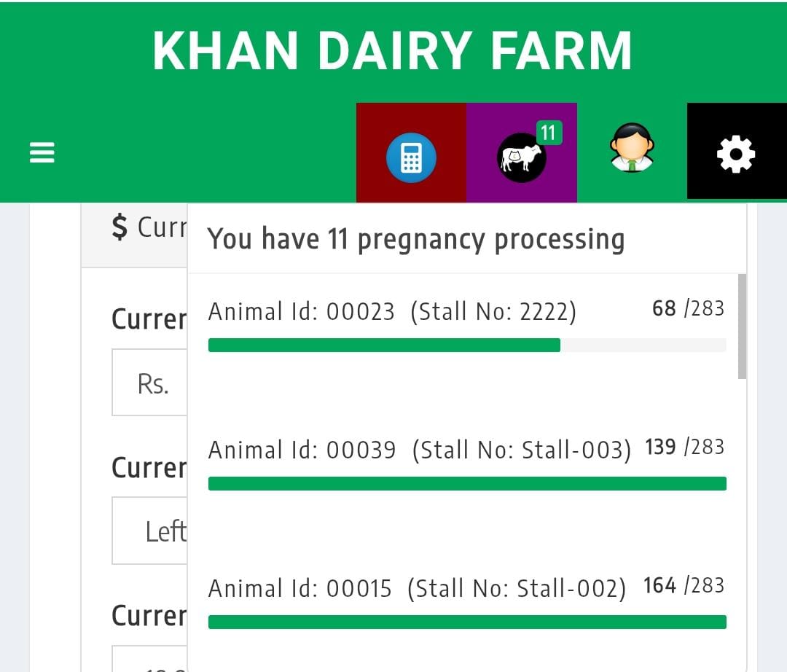Click progress bar for Animal 00023
The width and height of the screenshot is (787, 672).
tap(467, 345)
